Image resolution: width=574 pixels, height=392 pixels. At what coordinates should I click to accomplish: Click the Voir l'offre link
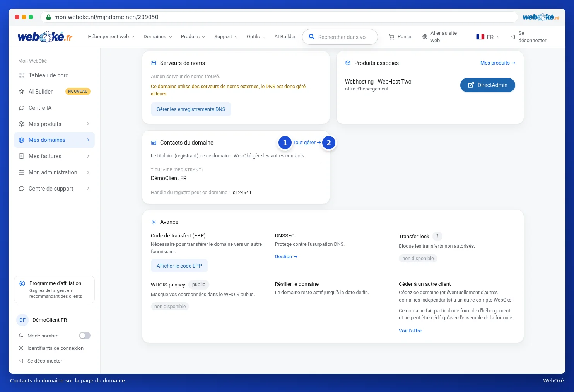tap(410, 331)
